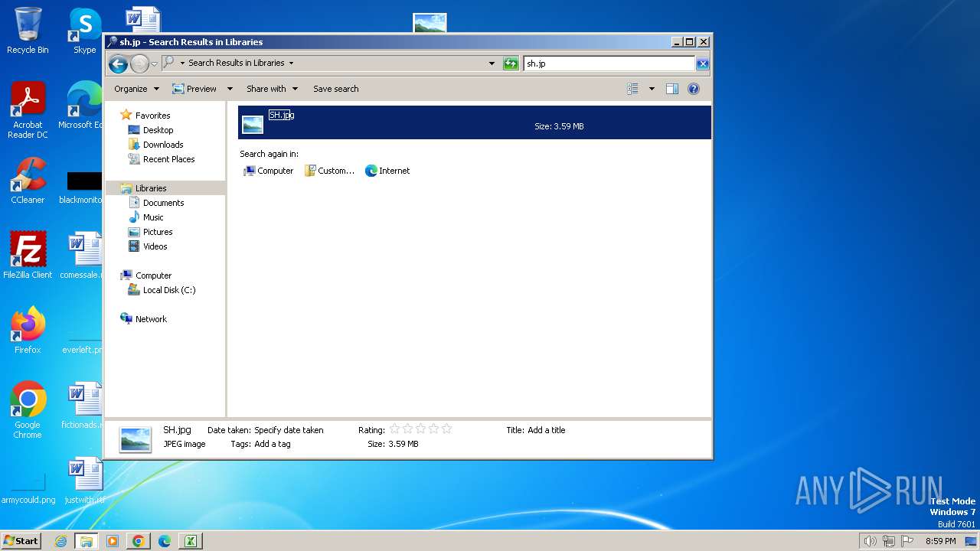This screenshot has width=980, height=551.
Task: Expand the Preview dropdown arrow
Action: coord(229,89)
